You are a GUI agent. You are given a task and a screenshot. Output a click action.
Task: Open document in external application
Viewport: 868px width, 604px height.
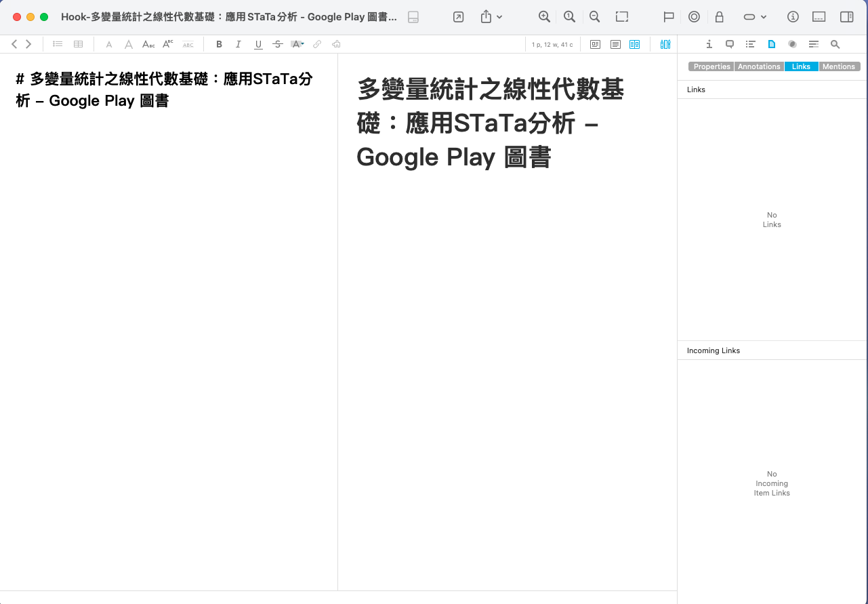click(x=459, y=17)
